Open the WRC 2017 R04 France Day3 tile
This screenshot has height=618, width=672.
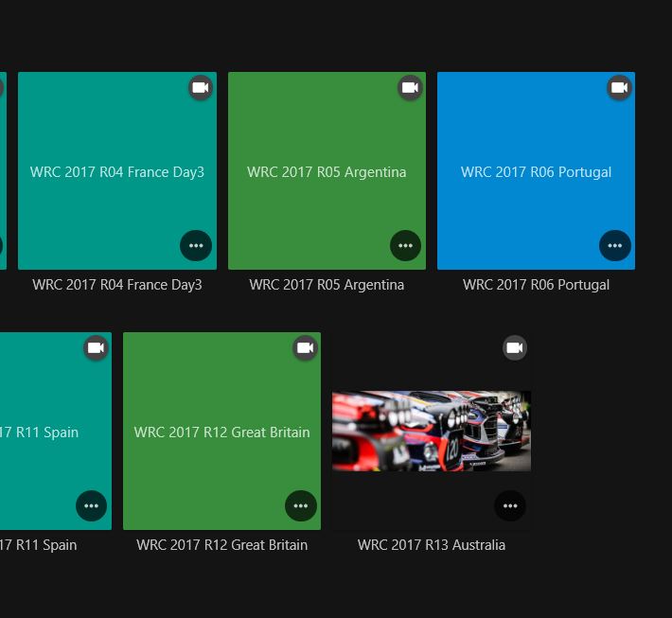[117, 171]
